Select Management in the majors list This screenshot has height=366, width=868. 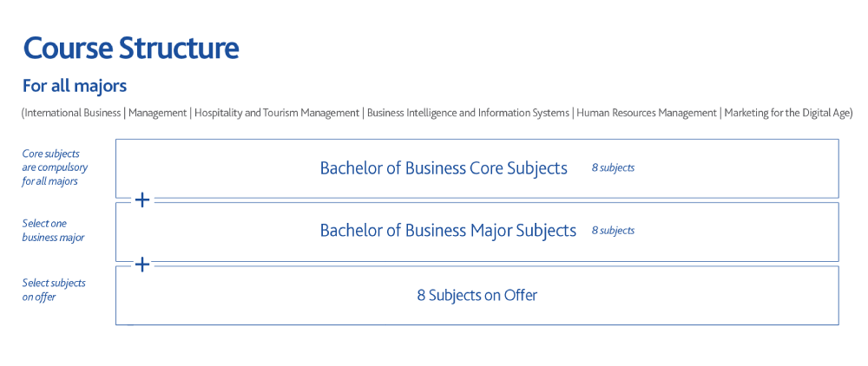157,113
